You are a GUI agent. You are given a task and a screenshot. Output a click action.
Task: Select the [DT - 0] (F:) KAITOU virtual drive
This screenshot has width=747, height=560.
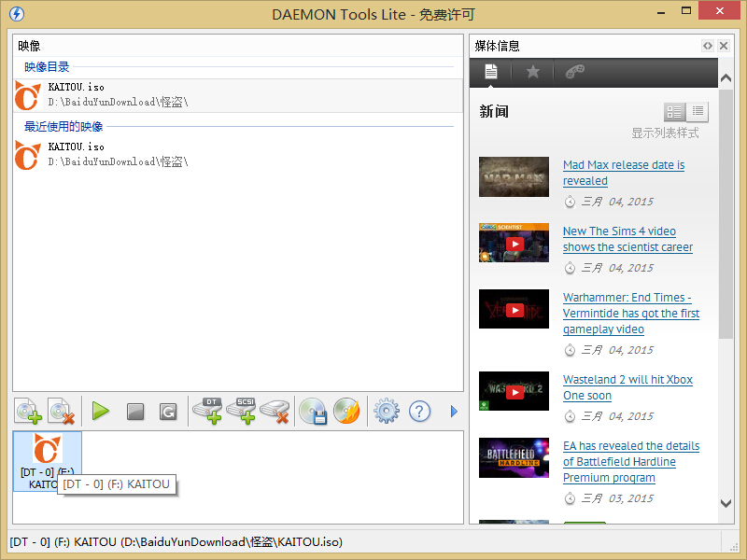point(48,461)
